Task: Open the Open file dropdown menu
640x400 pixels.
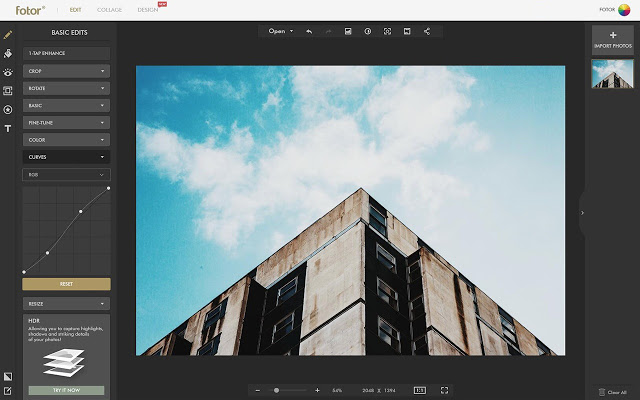Action: click(x=280, y=32)
